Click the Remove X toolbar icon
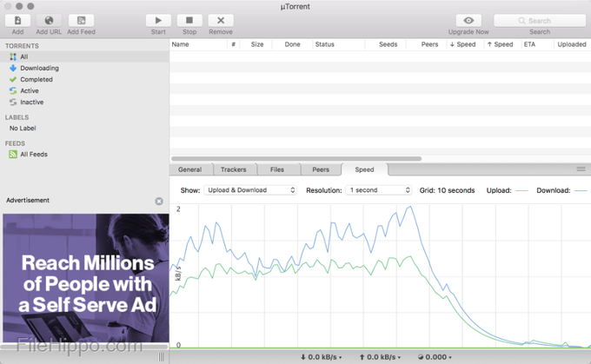 click(220, 20)
